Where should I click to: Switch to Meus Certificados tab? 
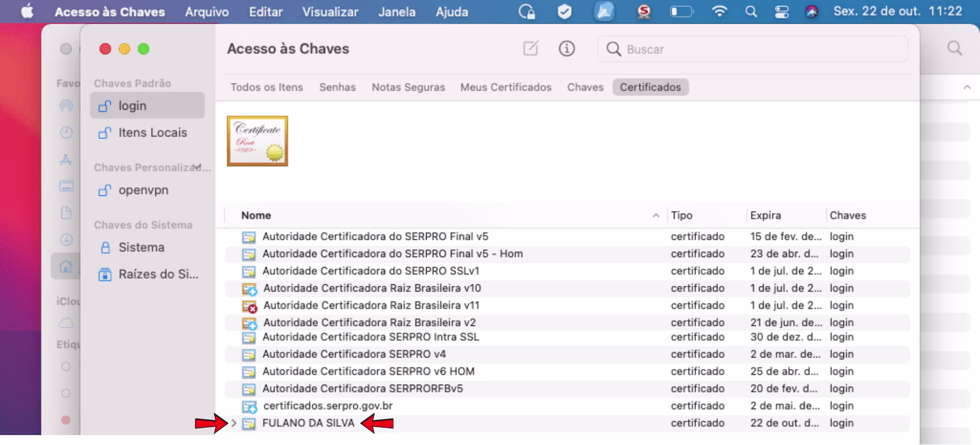pos(506,87)
